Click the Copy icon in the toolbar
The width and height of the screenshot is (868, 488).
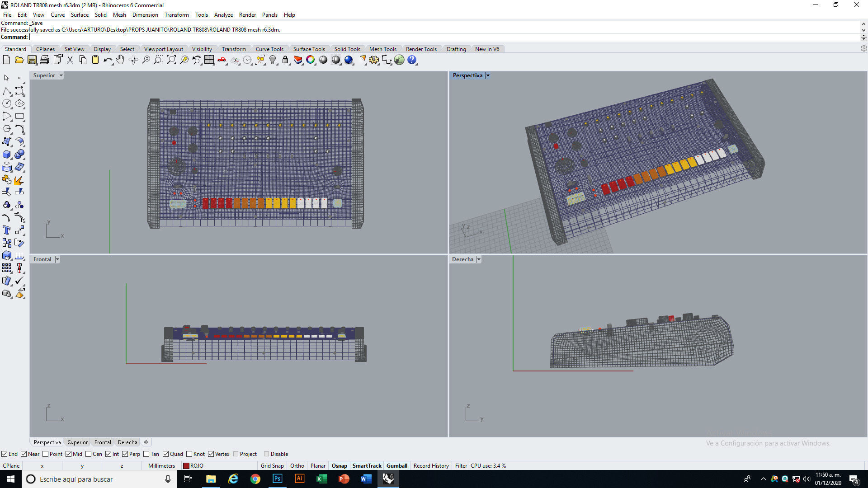83,60
